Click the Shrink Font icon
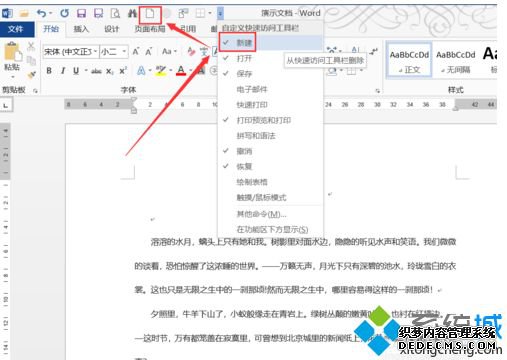Image resolution: width=507 pixels, height=360 pixels. pos(148,52)
